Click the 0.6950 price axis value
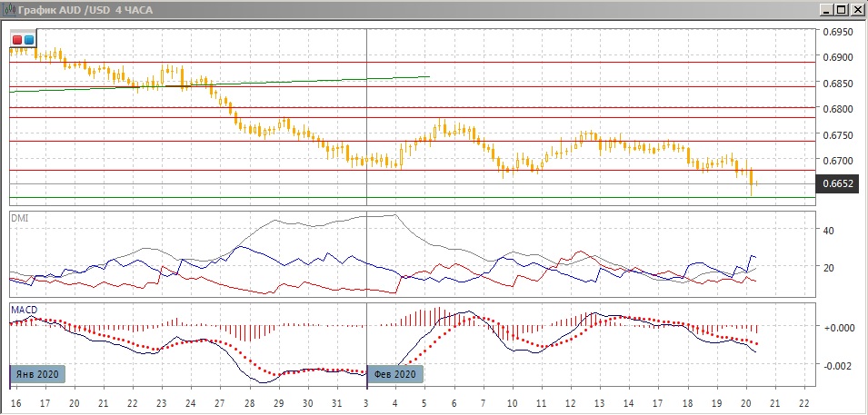This screenshot has width=868, height=415. click(x=838, y=32)
